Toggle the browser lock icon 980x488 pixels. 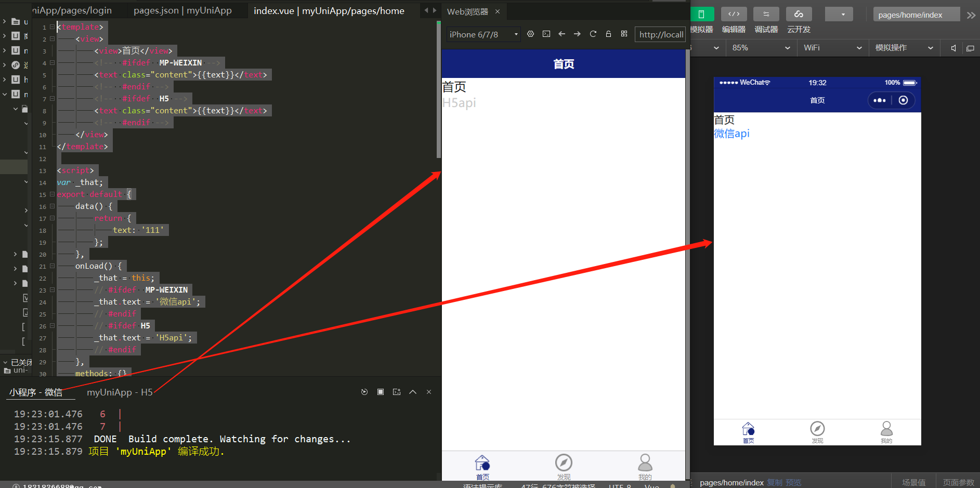[608, 34]
